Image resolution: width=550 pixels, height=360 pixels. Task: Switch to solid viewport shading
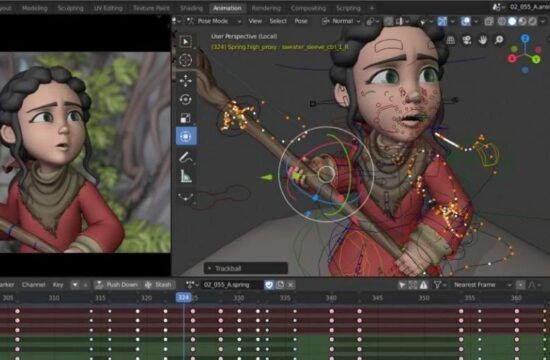tap(512, 21)
